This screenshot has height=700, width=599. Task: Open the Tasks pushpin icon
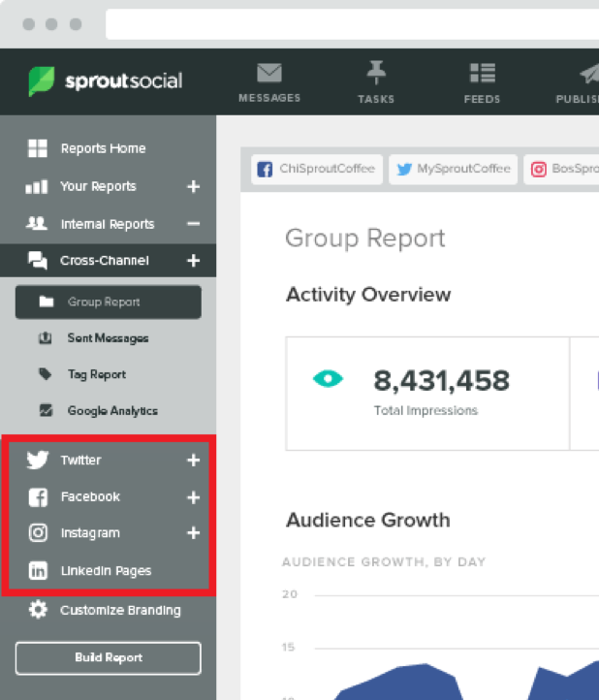coord(376,73)
